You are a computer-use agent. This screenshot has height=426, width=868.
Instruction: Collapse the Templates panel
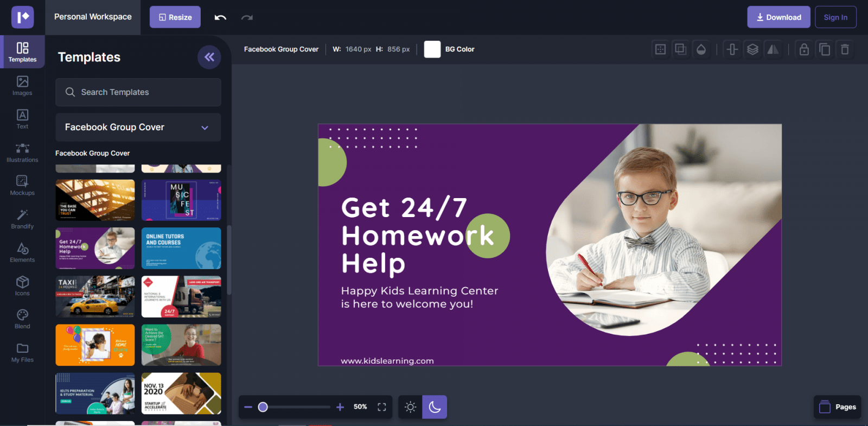point(209,57)
